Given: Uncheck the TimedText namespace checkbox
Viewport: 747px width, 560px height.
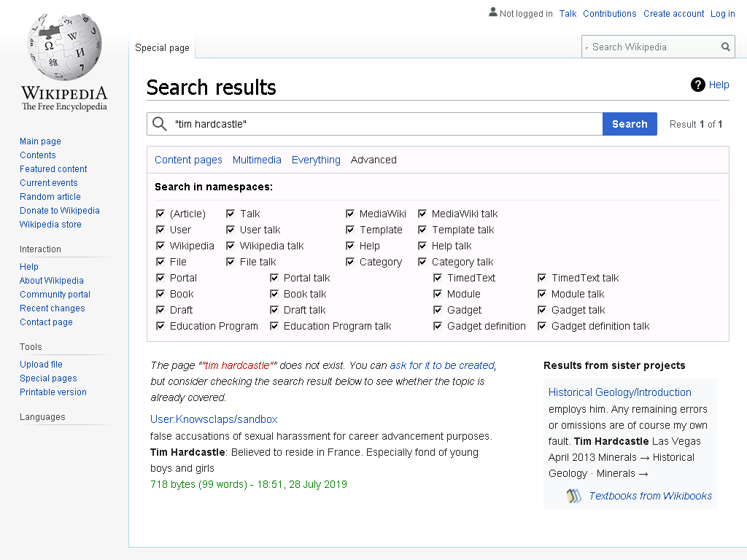Looking at the screenshot, I should pyautogui.click(x=438, y=278).
